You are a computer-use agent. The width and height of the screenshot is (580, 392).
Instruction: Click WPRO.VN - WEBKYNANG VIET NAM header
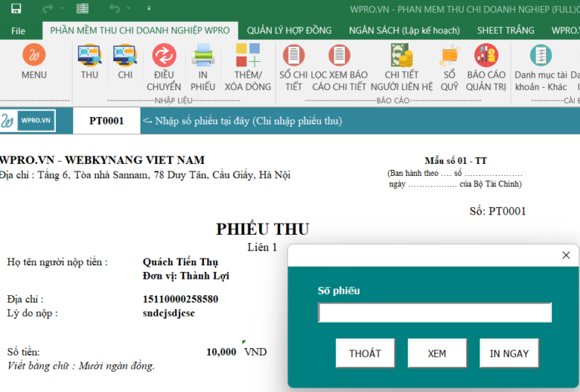click(102, 160)
